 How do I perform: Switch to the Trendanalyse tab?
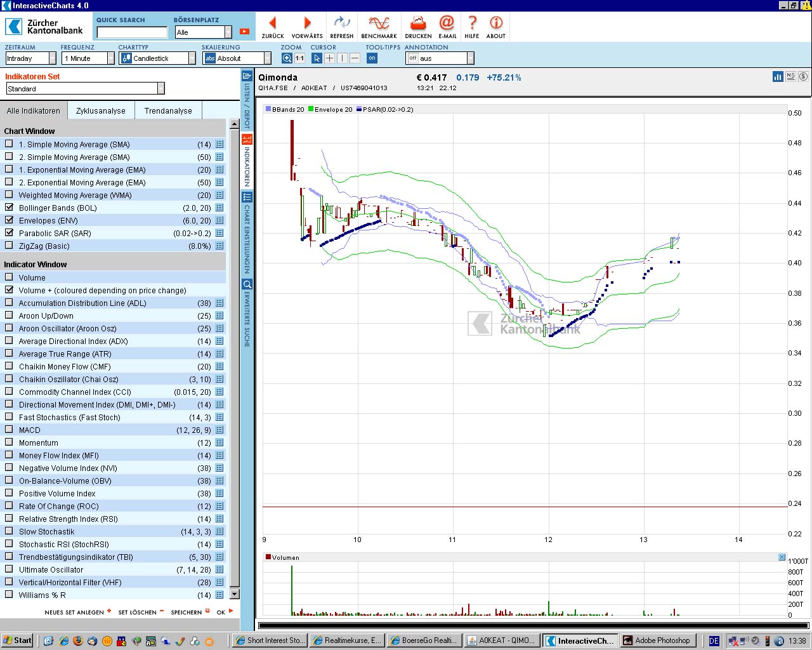pos(168,111)
